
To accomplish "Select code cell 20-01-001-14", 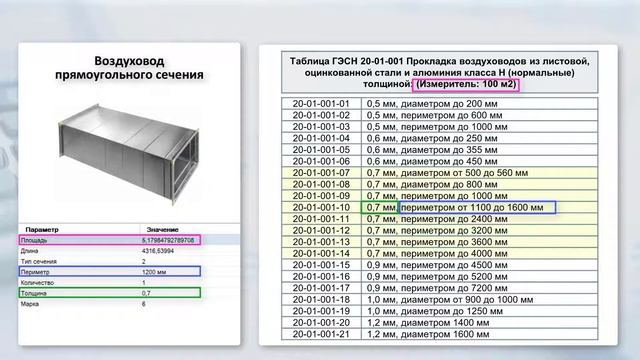I will coord(321,253).
